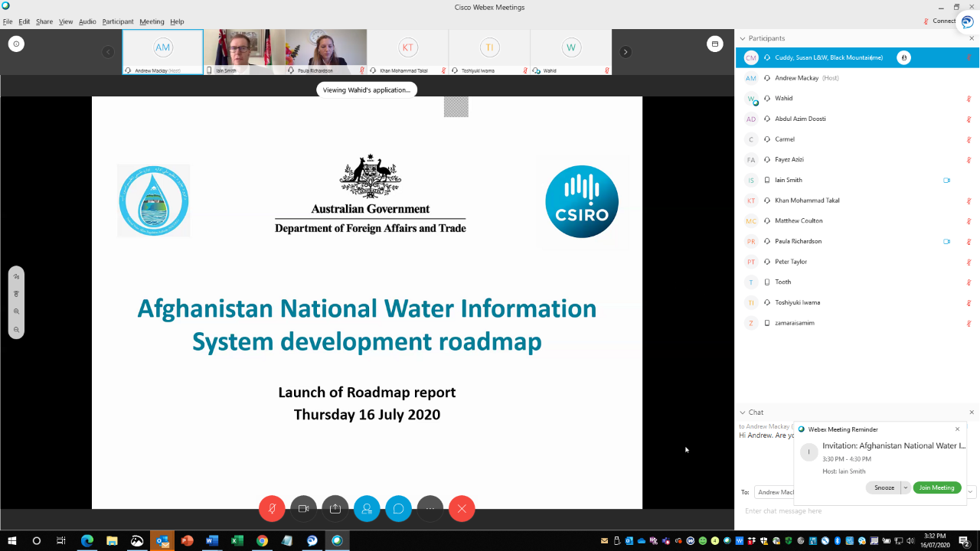Viewport: 980px width, 551px height.
Task: Toggle the Participants panel button
Action: point(367,509)
